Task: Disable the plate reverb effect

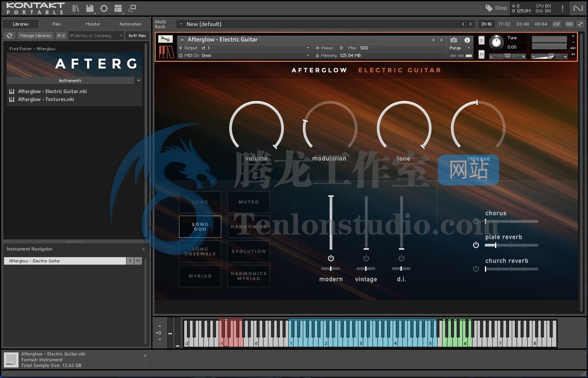Action: click(476, 245)
